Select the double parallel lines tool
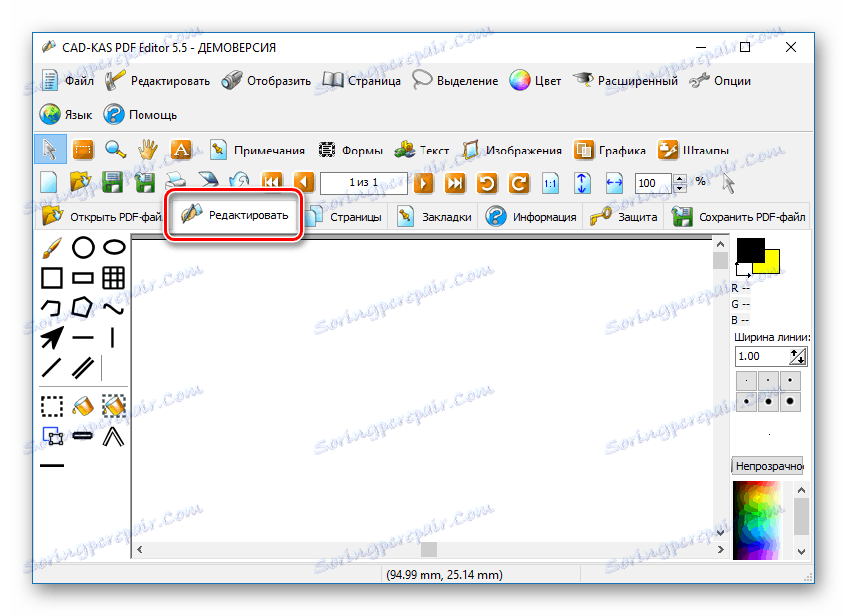The width and height of the screenshot is (847, 616). pyautogui.click(x=83, y=368)
